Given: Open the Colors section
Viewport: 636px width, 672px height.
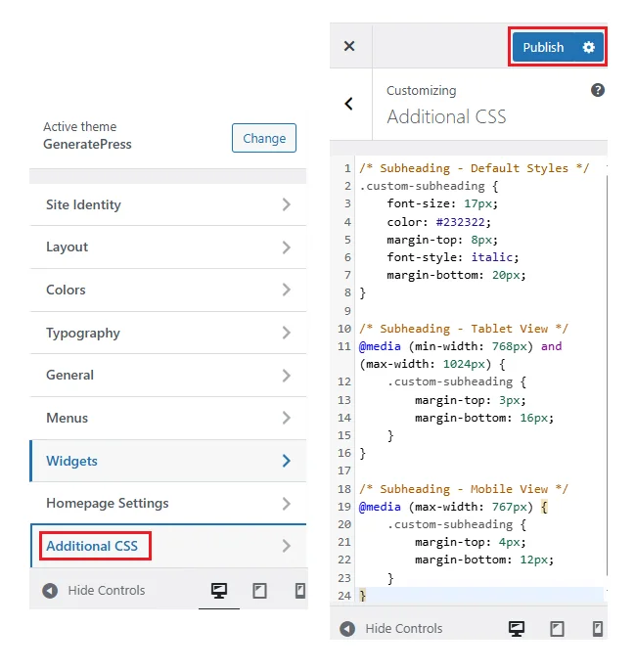Looking at the screenshot, I should pos(168,291).
